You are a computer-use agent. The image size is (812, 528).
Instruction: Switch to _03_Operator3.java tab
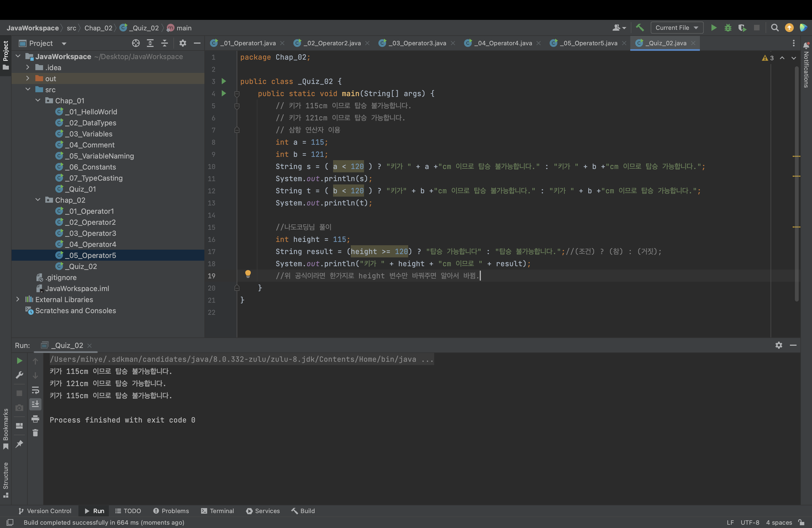(417, 43)
